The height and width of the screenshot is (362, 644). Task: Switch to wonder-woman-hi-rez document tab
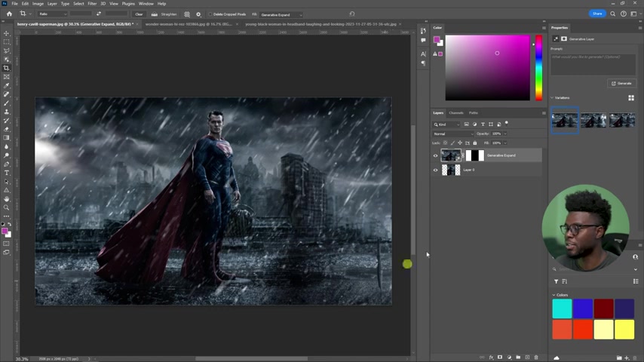(189, 24)
